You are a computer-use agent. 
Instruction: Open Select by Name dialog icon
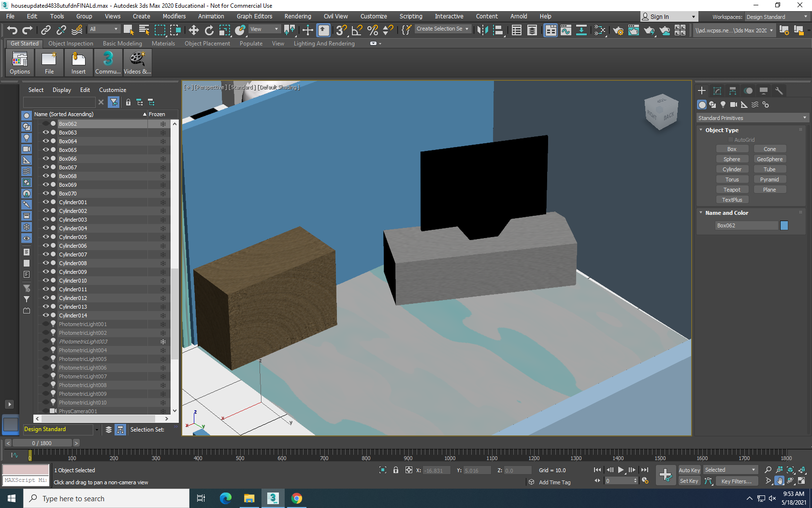coord(144,30)
